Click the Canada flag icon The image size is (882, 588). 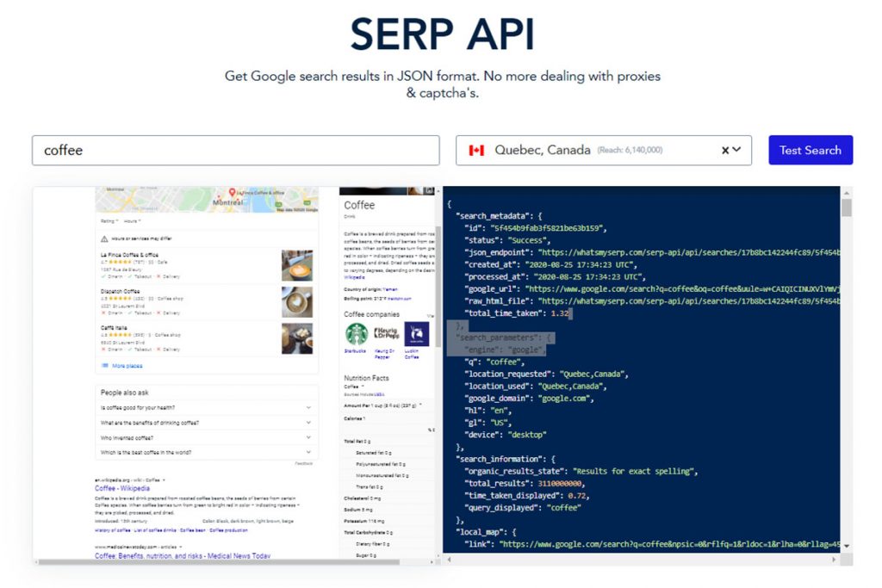tap(475, 150)
